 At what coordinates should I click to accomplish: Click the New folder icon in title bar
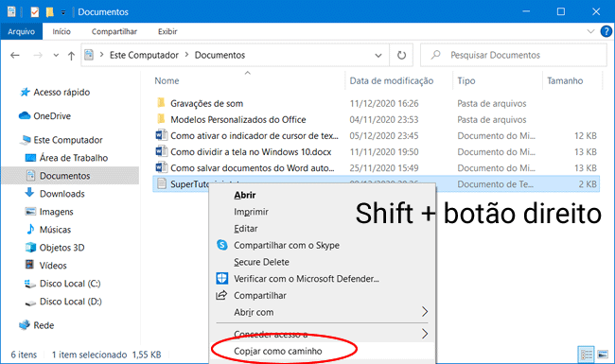pyautogui.click(x=49, y=12)
